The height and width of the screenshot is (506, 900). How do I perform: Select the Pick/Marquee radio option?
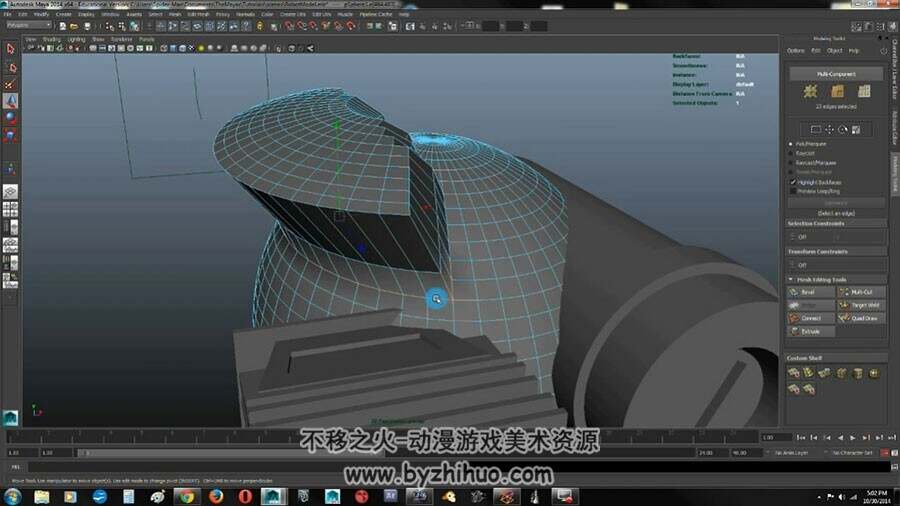(x=791, y=144)
